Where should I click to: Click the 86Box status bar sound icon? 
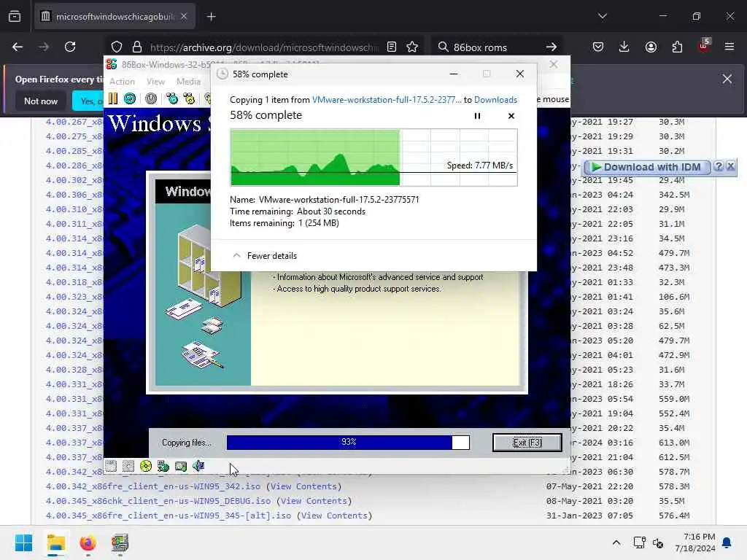pyautogui.click(x=198, y=466)
